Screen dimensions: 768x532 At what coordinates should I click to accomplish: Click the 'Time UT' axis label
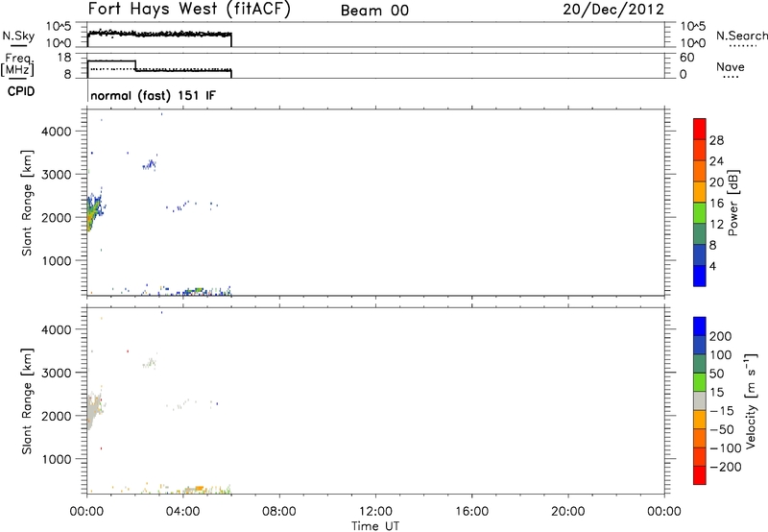point(375,526)
